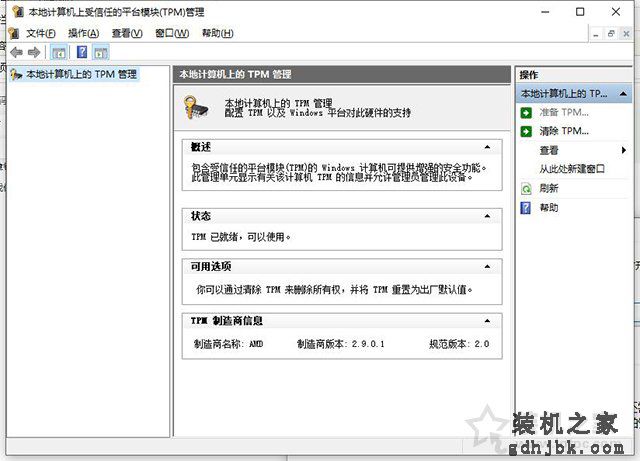Select 本地计算机上的 TPM 管理 tree node

point(82,74)
